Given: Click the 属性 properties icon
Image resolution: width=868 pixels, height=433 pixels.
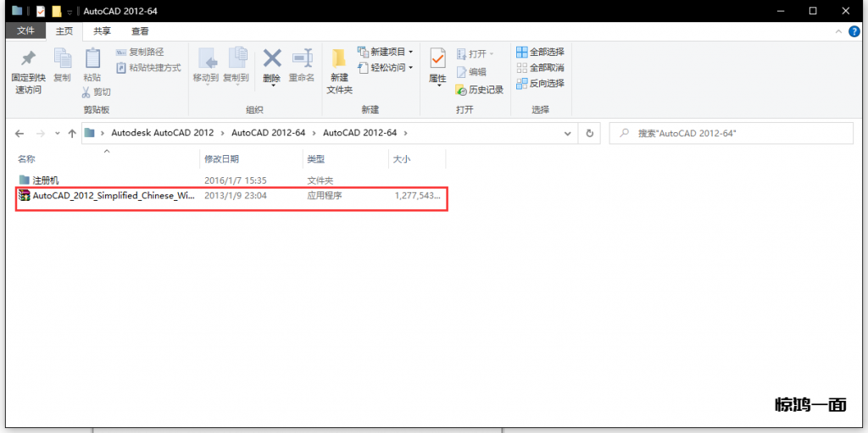Looking at the screenshot, I should (437, 58).
